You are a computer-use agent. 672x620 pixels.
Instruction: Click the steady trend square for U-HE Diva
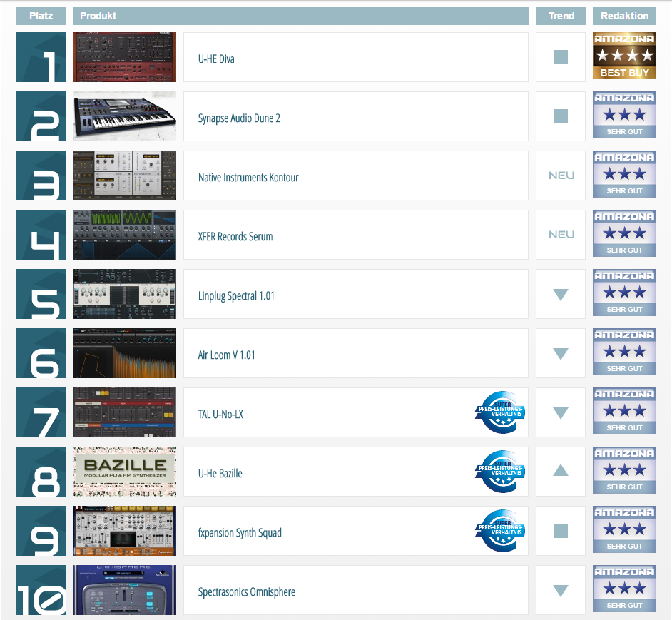[x=561, y=57]
